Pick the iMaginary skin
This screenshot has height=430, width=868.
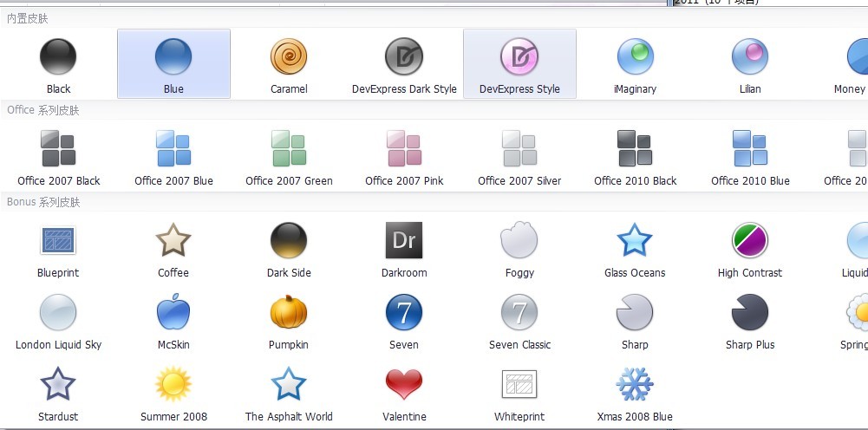click(635, 57)
